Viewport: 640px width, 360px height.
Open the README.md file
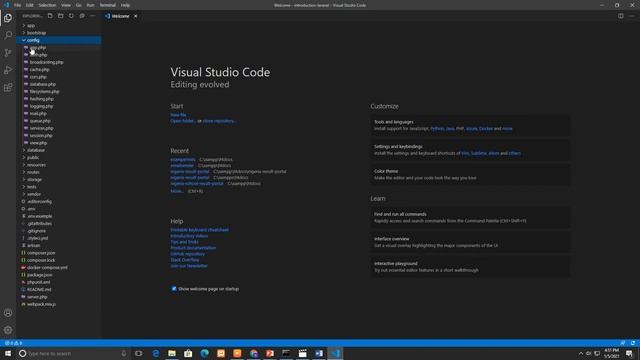[x=39, y=289]
